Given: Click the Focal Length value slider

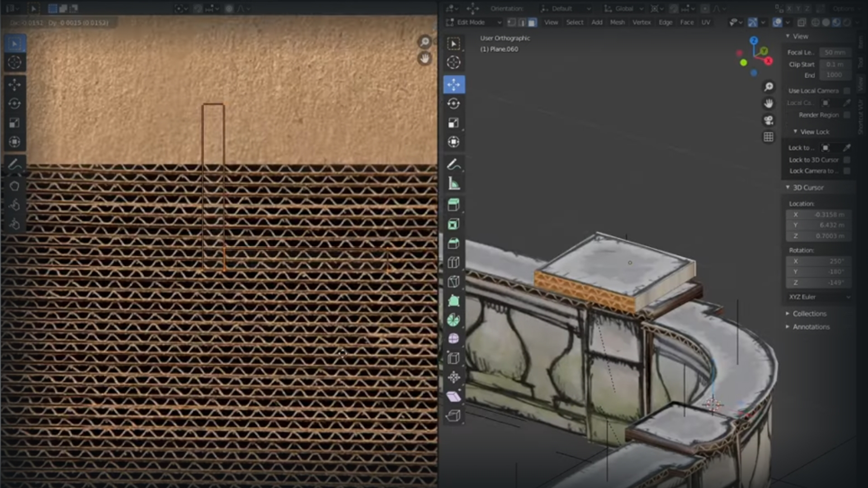Looking at the screenshot, I should coord(835,52).
